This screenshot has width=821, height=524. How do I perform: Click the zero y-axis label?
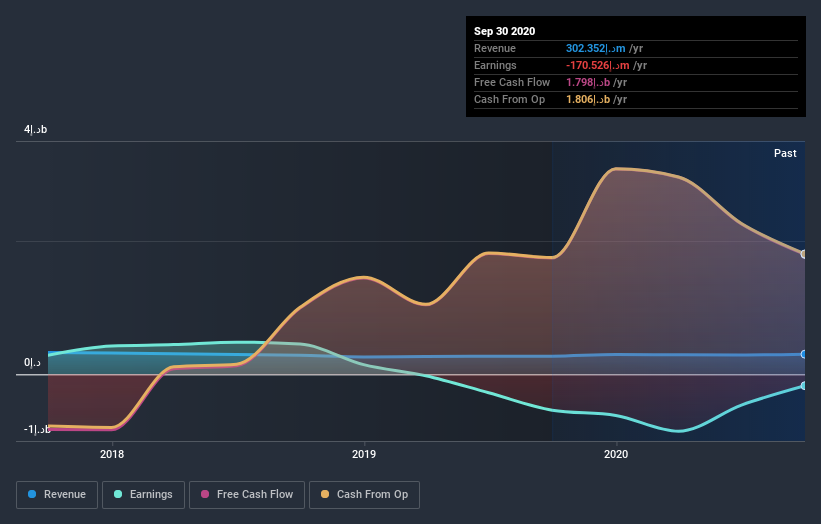point(32,362)
